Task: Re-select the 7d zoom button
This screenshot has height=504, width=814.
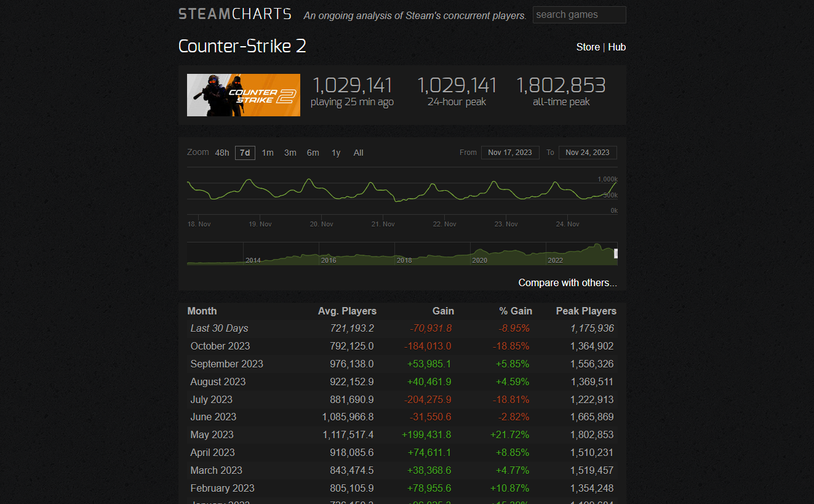Action: coord(244,153)
